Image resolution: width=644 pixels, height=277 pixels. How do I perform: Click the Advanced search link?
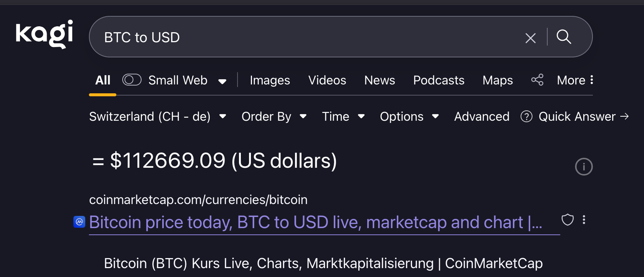(x=482, y=117)
